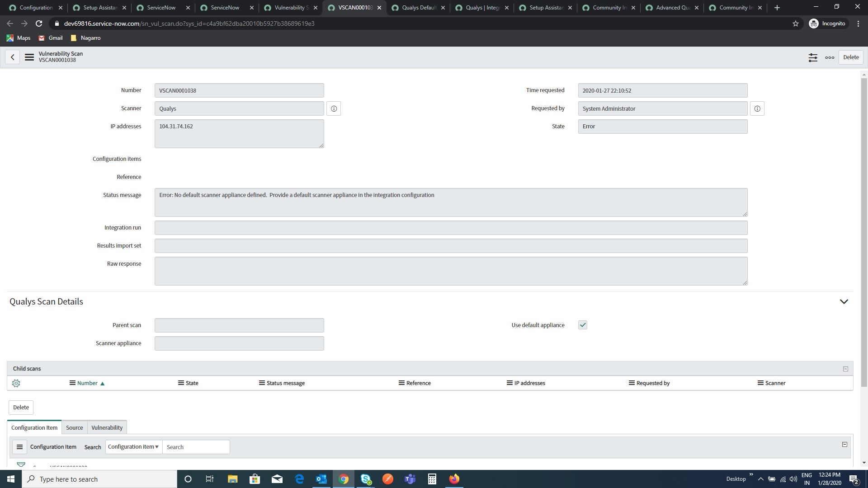Image resolution: width=868 pixels, height=488 pixels.
Task: Open the Configuration item search field dropdown
Action: coord(134,447)
